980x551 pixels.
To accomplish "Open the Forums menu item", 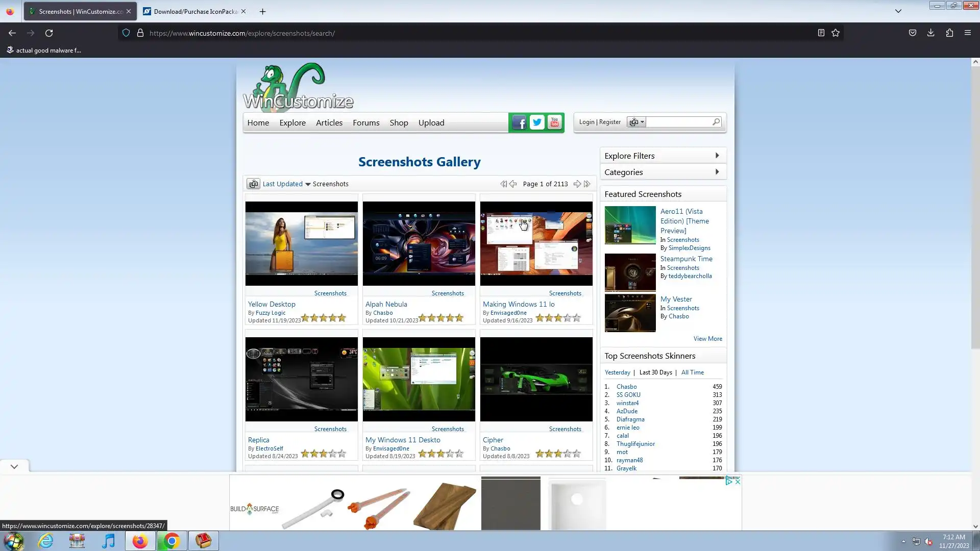I will tap(366, 123).
